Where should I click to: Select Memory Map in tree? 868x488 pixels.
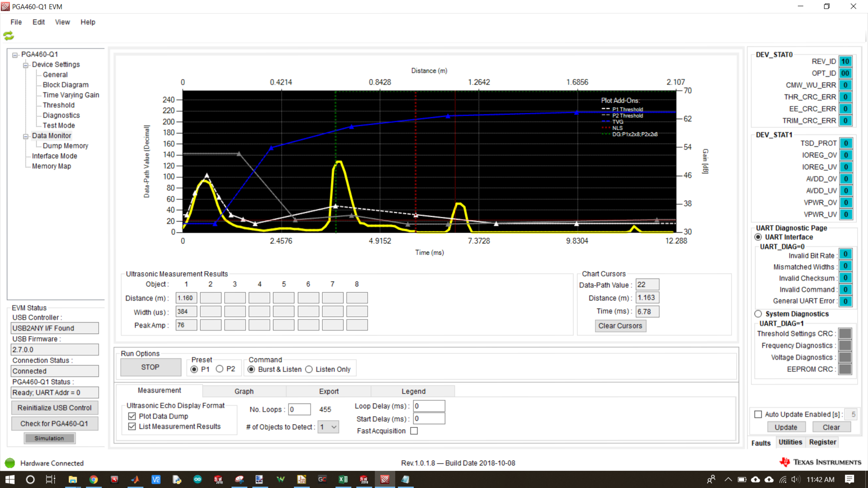(52, 166)
